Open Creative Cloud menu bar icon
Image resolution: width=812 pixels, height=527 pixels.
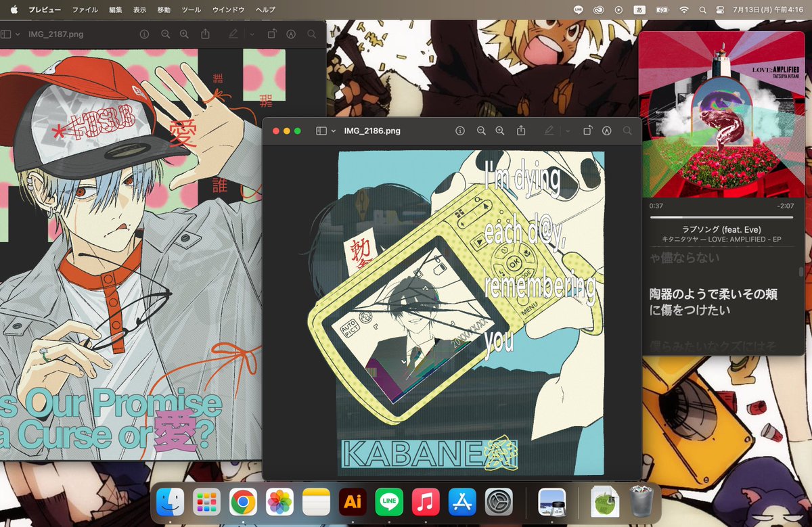click(x=598, y=9)
